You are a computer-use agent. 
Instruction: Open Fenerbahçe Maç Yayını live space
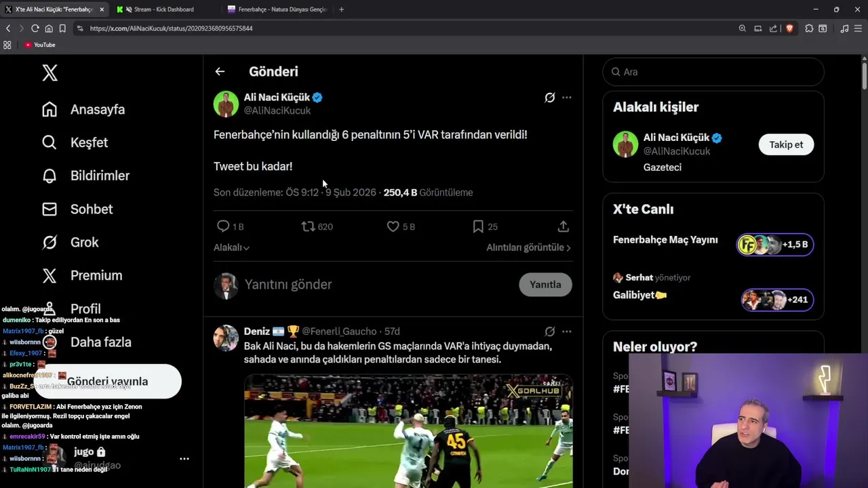(x=665, y=240)
